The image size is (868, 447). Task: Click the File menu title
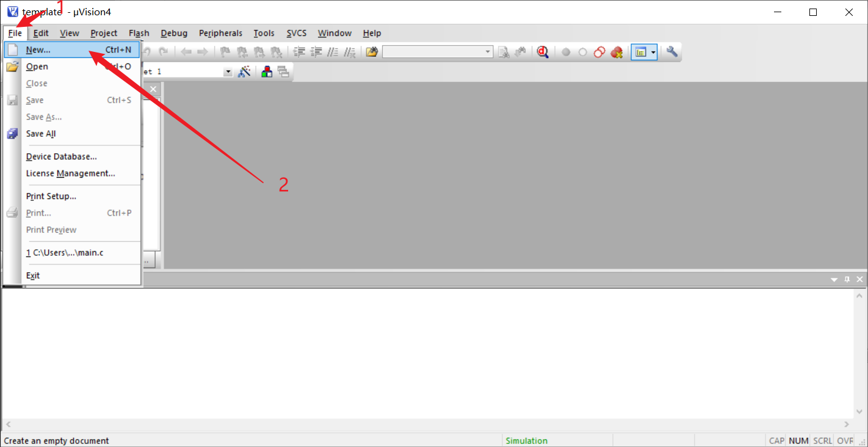[15, 33]
